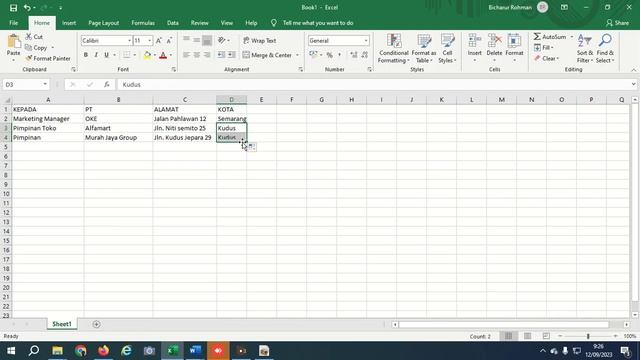Toggle Wrap Text
The height and width of the screenshot is (360, 640).
[x=260, y=40]
